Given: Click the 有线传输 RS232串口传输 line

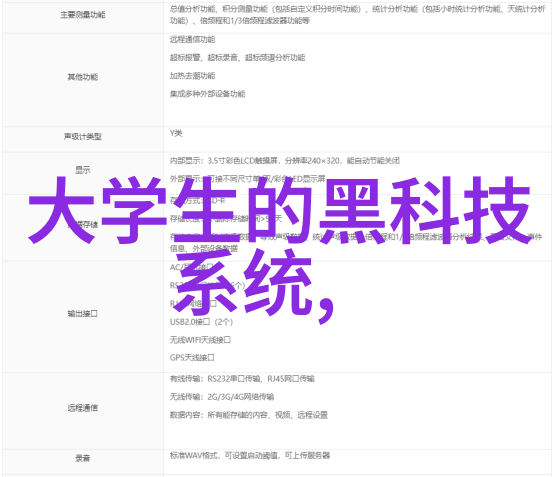Looking at the screenshot, I should [242, 379].
